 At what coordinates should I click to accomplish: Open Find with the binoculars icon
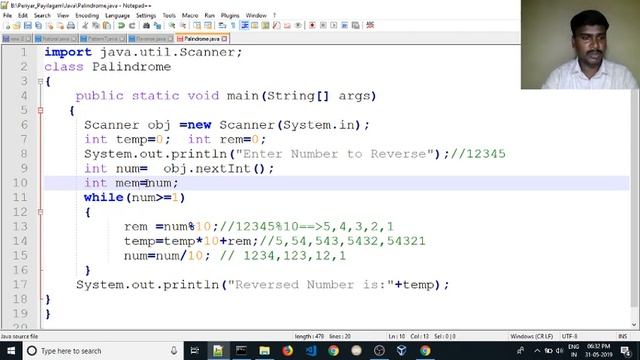click(146, 25)
